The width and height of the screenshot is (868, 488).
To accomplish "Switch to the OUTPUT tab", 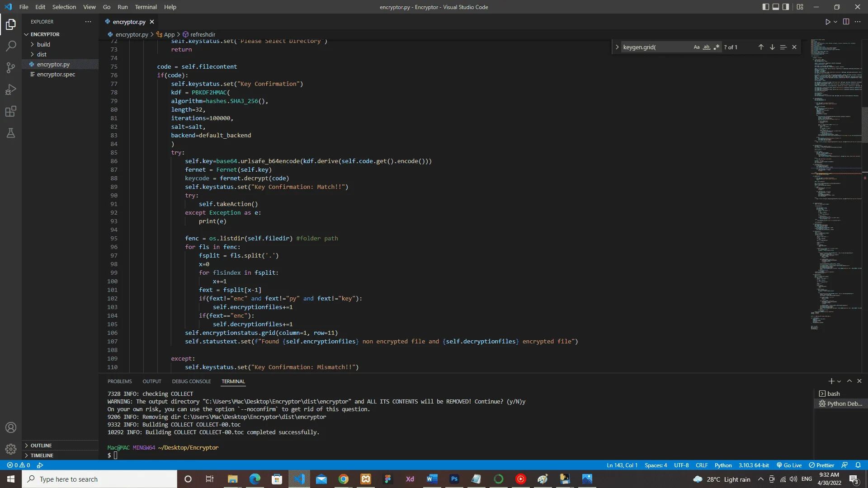I will coord(152,381).
